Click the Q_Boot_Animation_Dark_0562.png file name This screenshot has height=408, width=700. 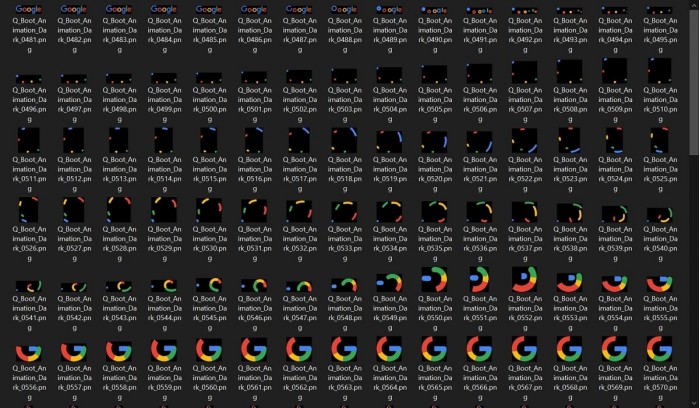300,383
